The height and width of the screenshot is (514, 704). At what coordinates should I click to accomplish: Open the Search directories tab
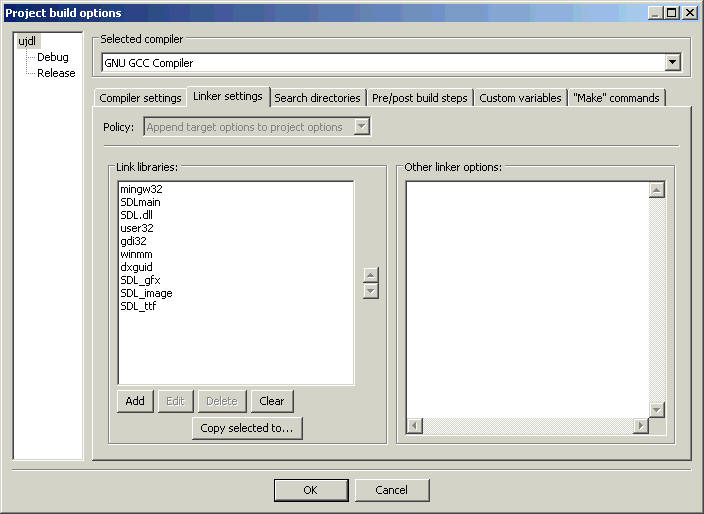tap(317, 98)
